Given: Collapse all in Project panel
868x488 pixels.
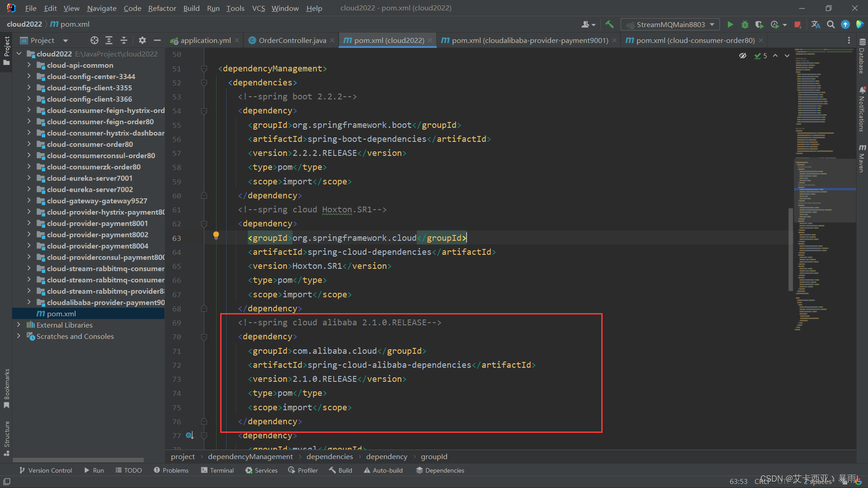Looking at the screenshot, I should click(124, 40).
